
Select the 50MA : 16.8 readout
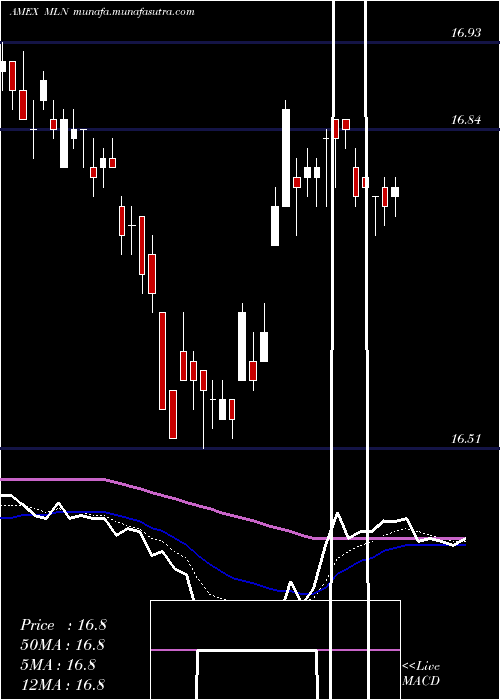coord(62,645)
